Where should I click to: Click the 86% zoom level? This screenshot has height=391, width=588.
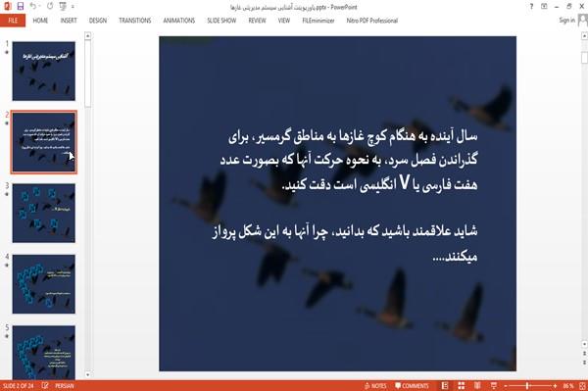568,386
